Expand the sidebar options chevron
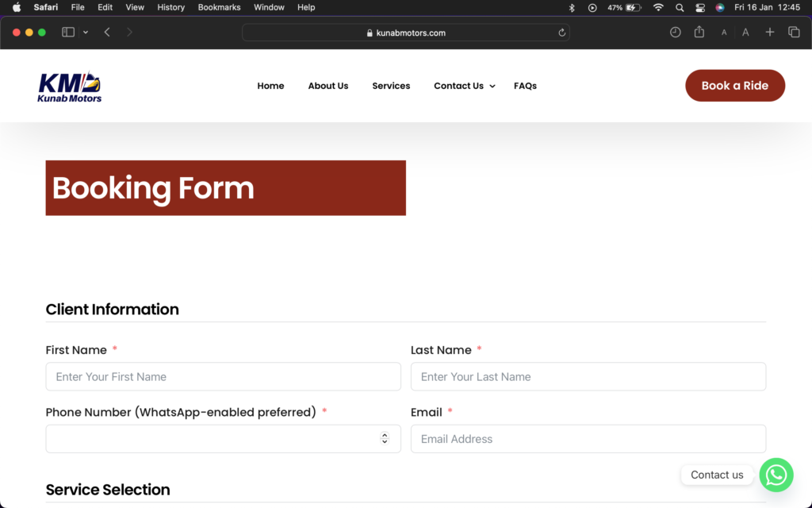 (86, 33)
